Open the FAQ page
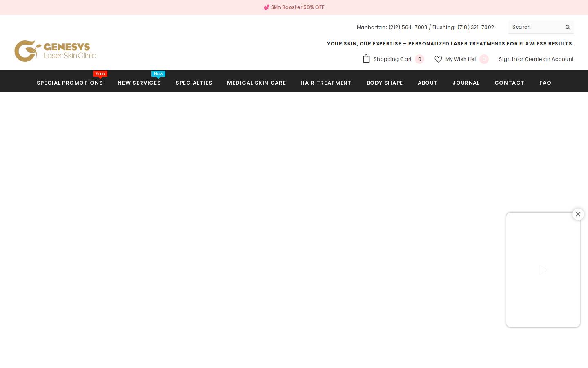This screenshot has height=368, width=588. tap(545, 83)
